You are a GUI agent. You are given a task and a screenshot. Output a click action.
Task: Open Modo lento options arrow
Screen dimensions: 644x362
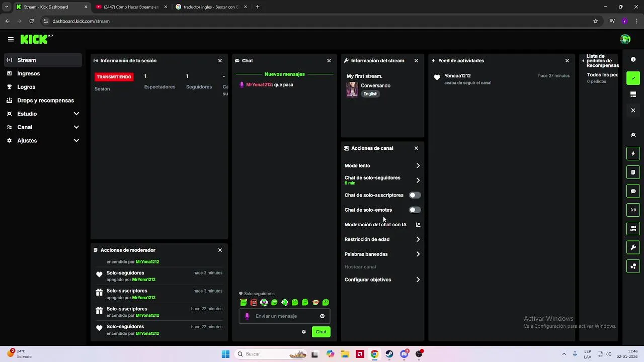pyautogui.click(x=418, y=166)
